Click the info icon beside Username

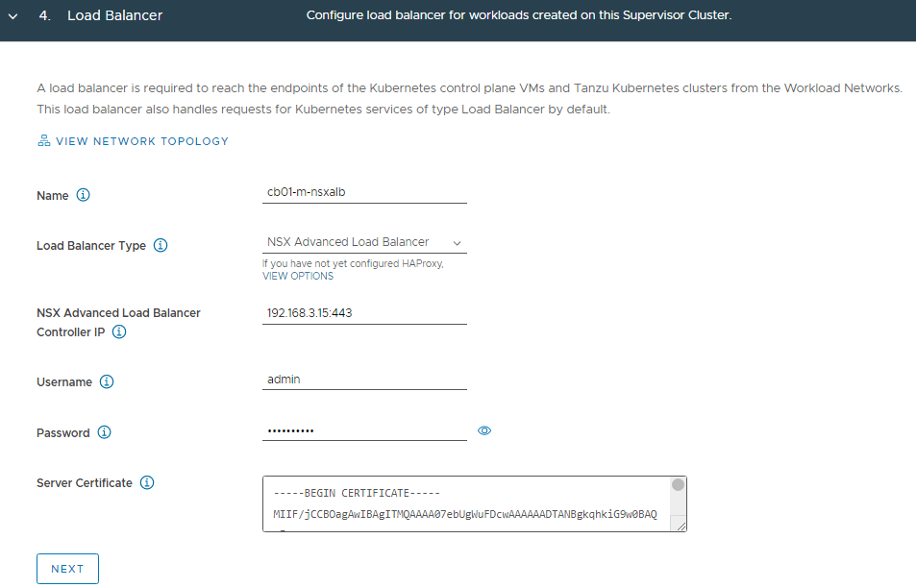[107, 381]
